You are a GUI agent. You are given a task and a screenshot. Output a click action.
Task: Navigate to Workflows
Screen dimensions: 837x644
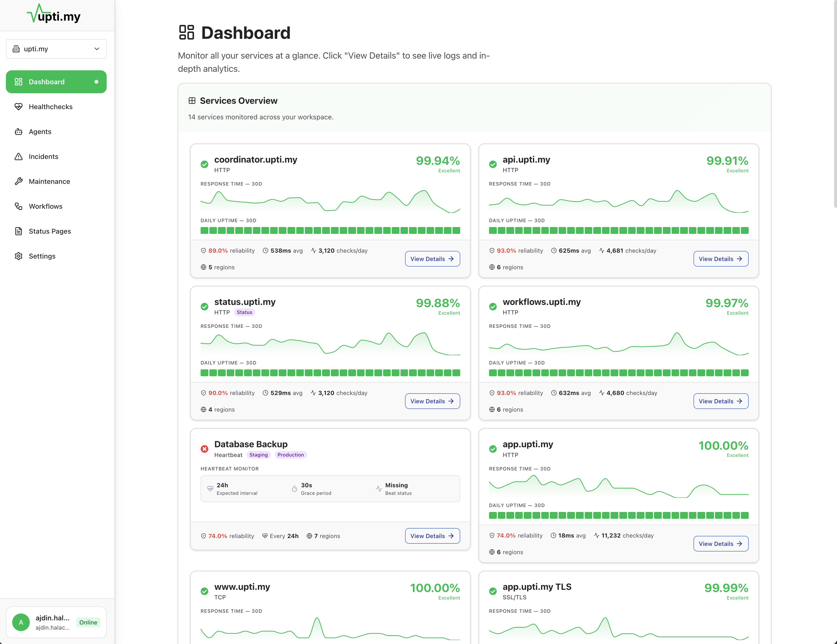(x=56, y=206)
